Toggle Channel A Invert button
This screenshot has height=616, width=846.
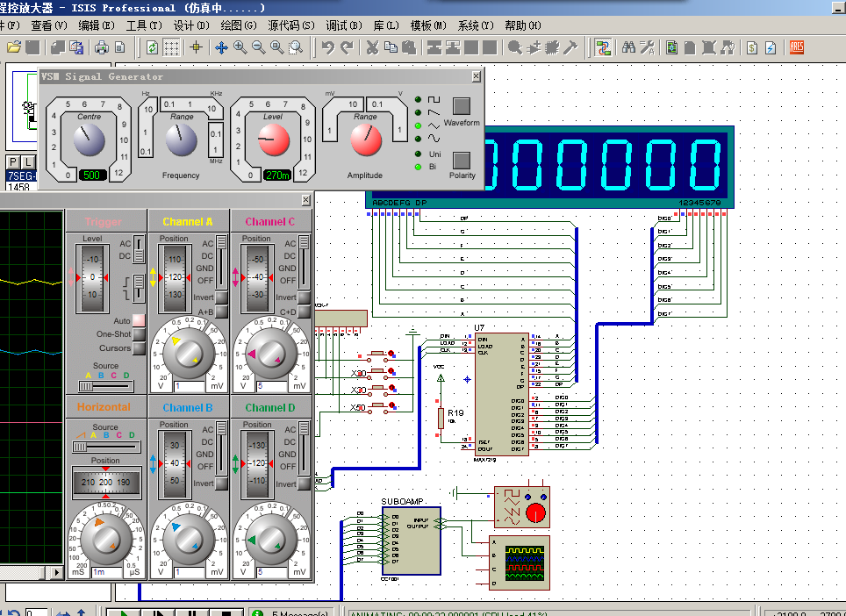(x=221, y=297)
